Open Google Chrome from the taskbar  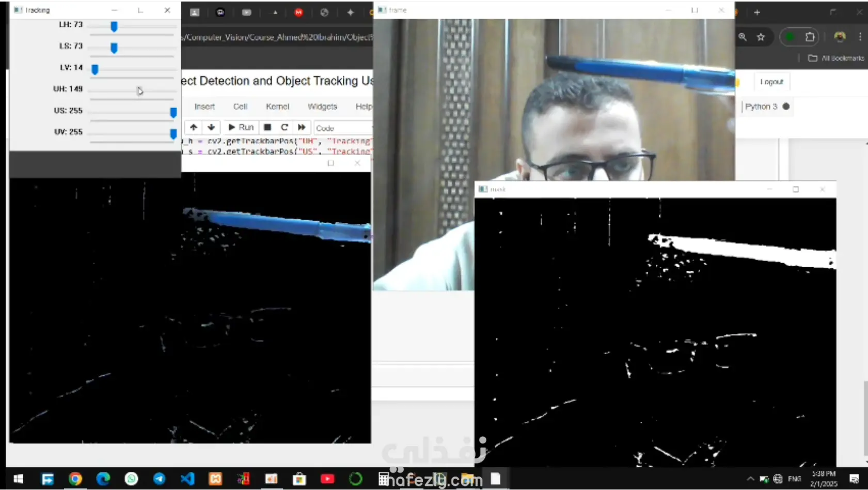[75, 479]
